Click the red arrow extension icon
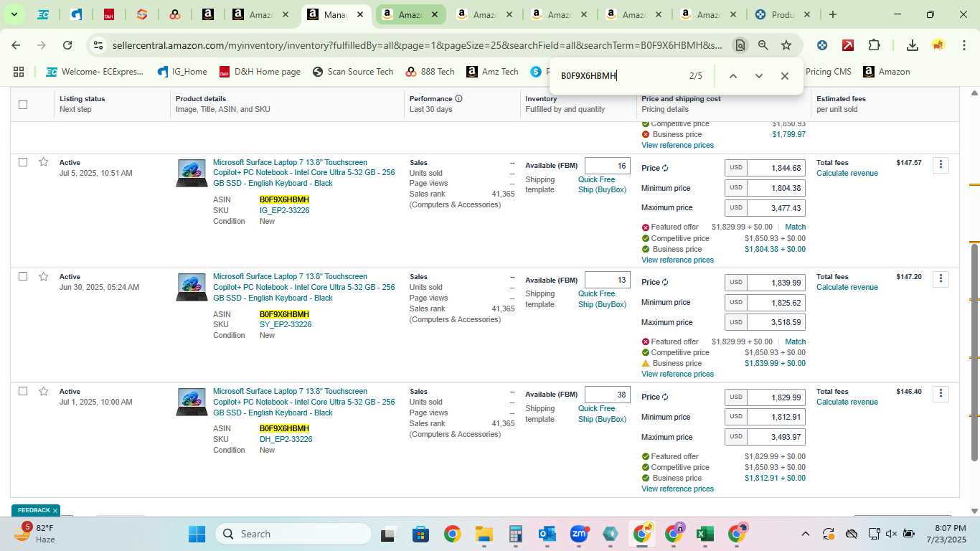This screenshot has width=980, height=551. 848,45
